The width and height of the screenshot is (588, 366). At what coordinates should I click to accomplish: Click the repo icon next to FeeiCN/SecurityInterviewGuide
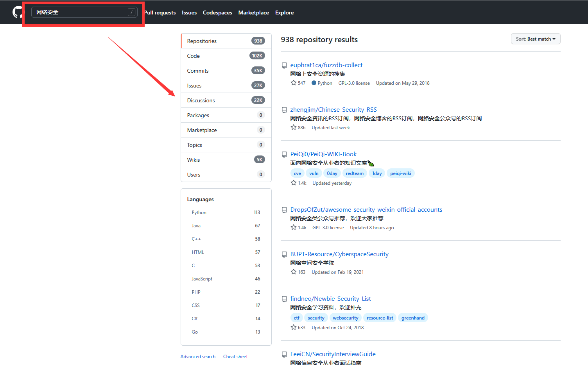(284, 354)
